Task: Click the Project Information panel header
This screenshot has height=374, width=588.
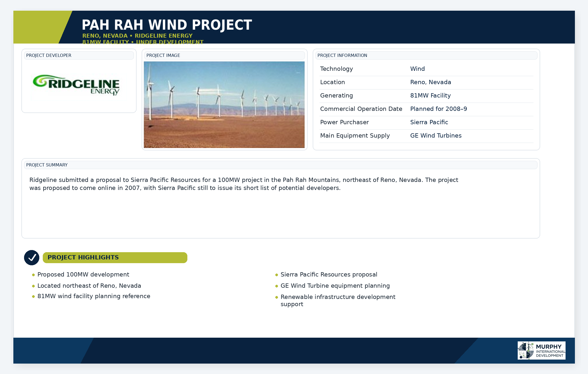Action: (426, 55)
